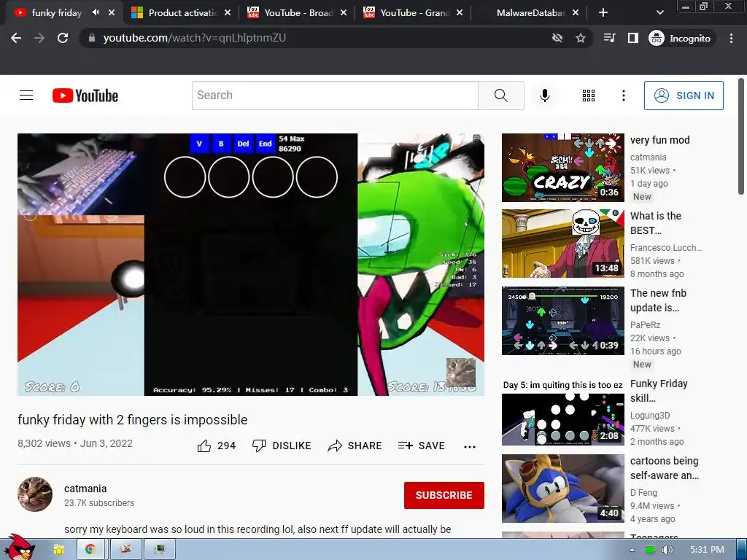Open 'The new fnb update is...' title
747x560 pixels.
pyautogui.click(x=658, y=300)
